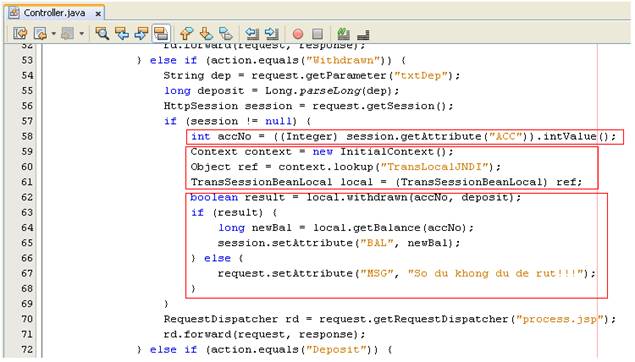The image size is (635, 362).
Task: Click line number 67 in the gutter
Action: [27, 273]
